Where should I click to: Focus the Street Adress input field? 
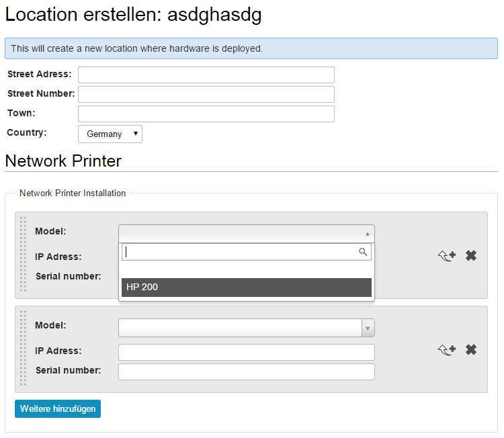point(206,75)
